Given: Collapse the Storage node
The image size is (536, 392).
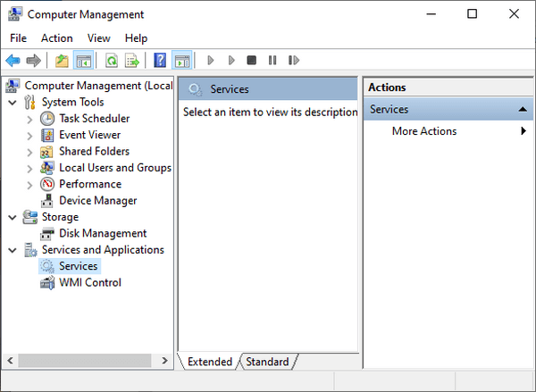Looking at the screenshot, I should click(13, 217).
